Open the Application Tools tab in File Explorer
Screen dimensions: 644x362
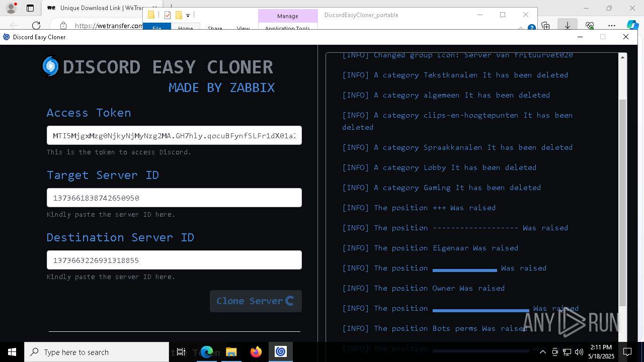287,28
